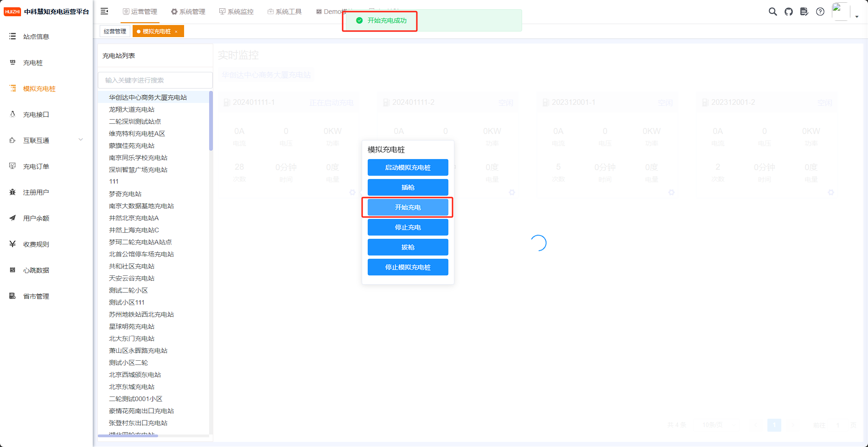Select 苏州地铁站西北充电站 station

141,314
